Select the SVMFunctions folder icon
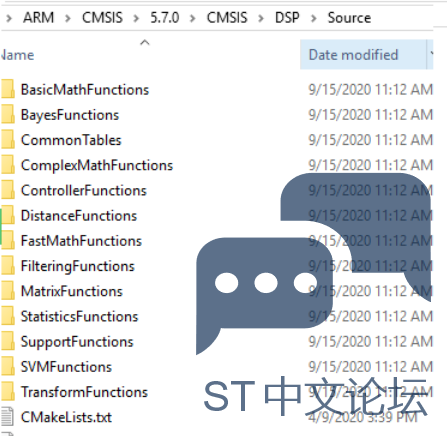 pos(7,366)
